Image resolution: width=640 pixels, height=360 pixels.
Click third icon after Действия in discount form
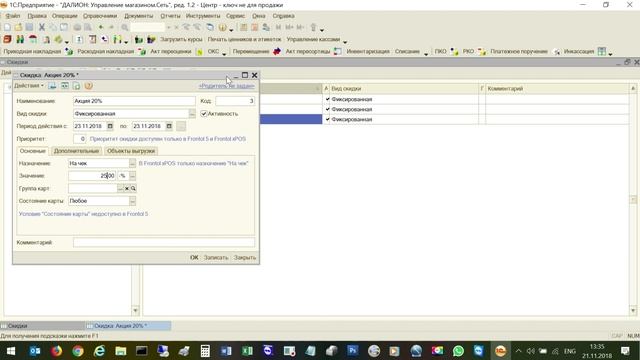77,86
